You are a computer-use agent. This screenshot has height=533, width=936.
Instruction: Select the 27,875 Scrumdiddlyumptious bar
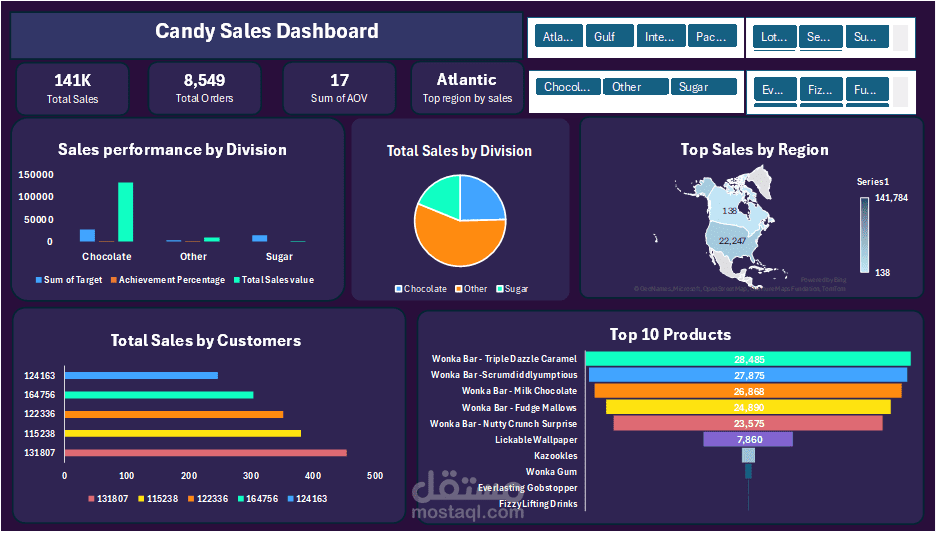[x=748, y=375]
